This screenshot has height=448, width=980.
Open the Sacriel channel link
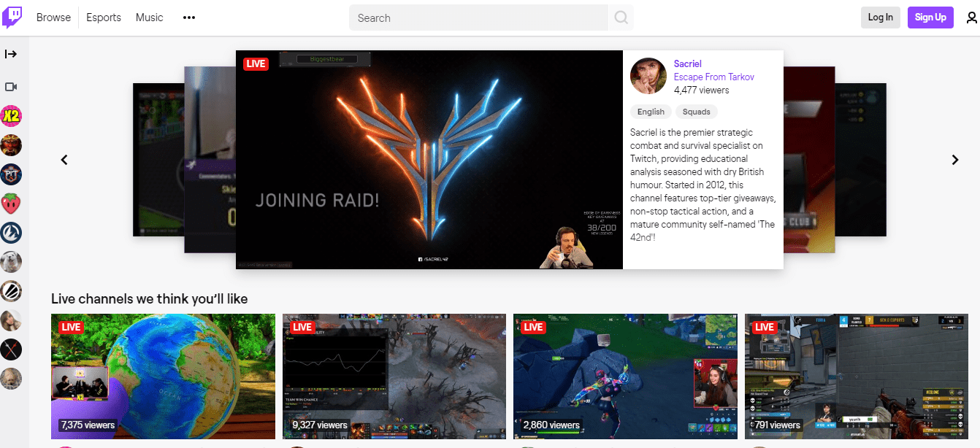coord(687,64)
